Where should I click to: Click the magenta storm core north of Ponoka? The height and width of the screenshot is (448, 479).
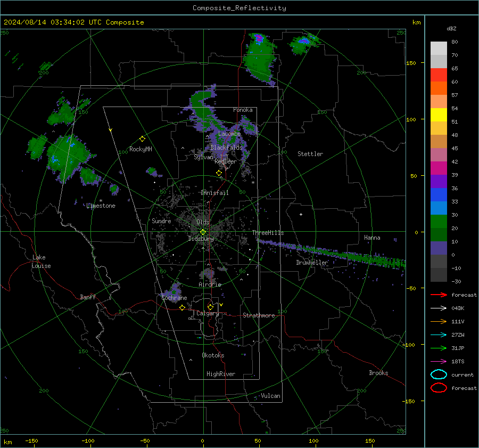point(259,38)
